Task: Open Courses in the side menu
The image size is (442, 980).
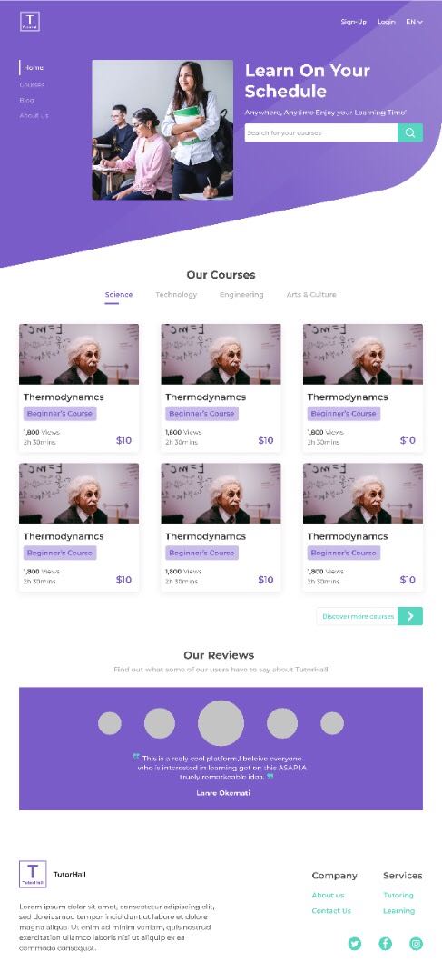Action: 32,84
